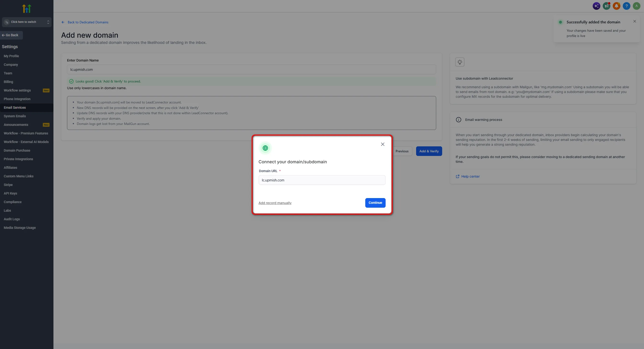The width and height of the screenshot is (644, 349).
Task: Open My Profile settings
Action: pos(11,56)
